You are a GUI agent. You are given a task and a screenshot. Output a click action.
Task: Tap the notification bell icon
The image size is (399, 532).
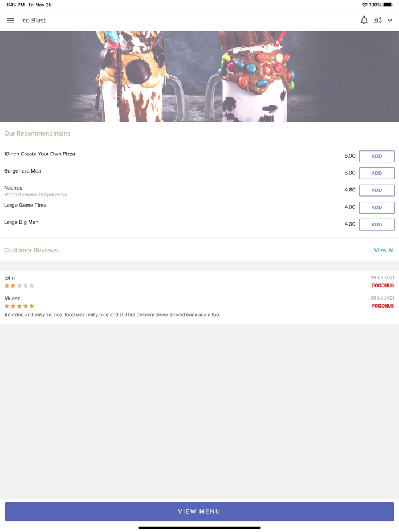point(364,21)
